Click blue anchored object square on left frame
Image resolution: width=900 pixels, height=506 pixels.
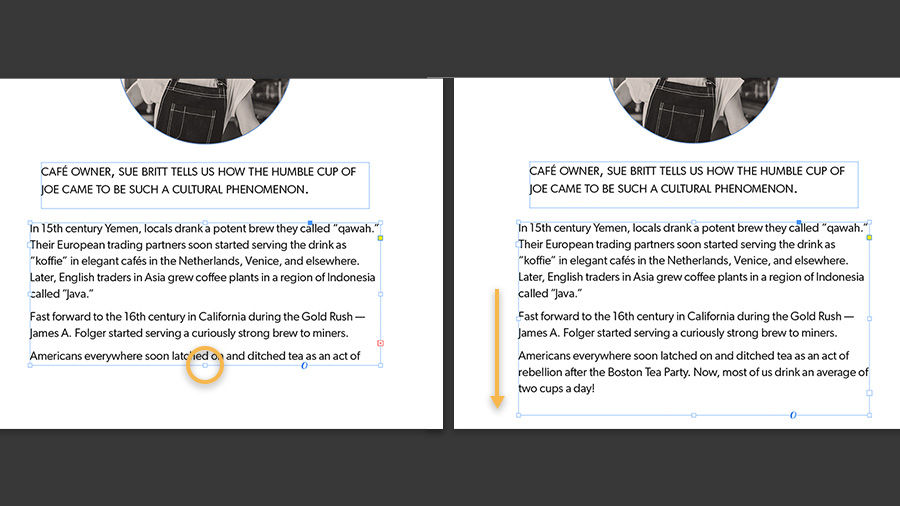pyautogui.click(x=311, y=223)
